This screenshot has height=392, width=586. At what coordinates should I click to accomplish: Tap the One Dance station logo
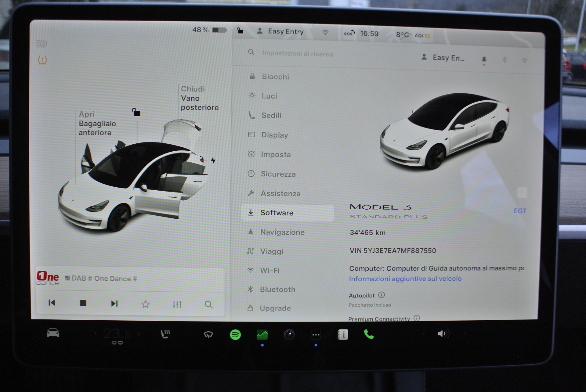click(48, 277)
